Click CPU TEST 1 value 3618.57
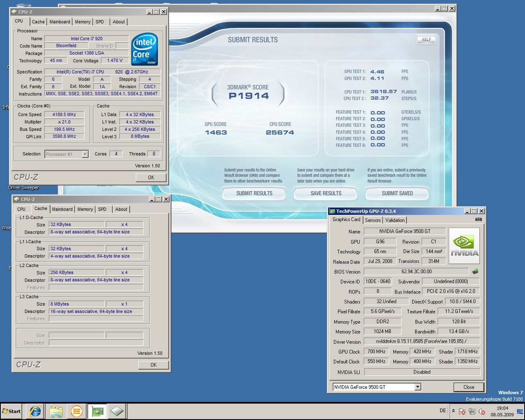 pos(383,92)
